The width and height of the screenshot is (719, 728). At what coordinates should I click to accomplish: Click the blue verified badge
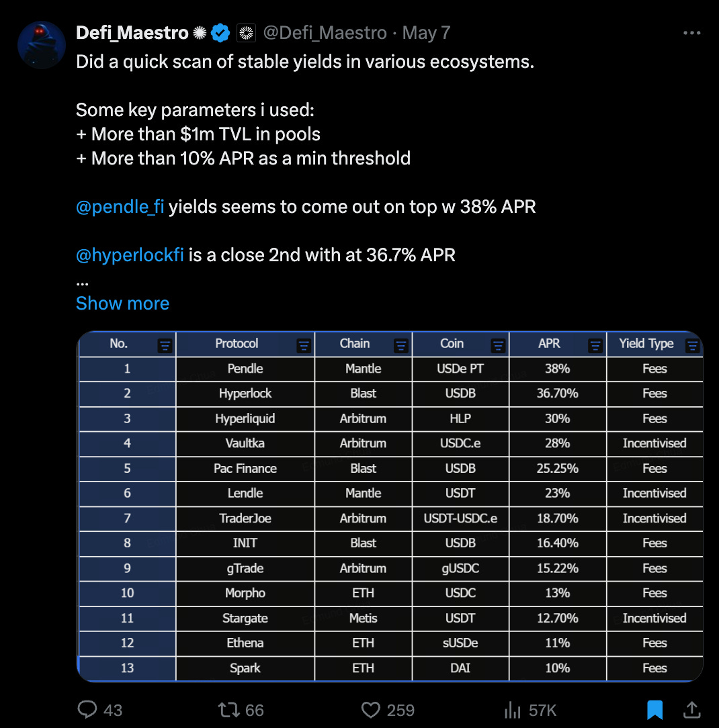220,33
